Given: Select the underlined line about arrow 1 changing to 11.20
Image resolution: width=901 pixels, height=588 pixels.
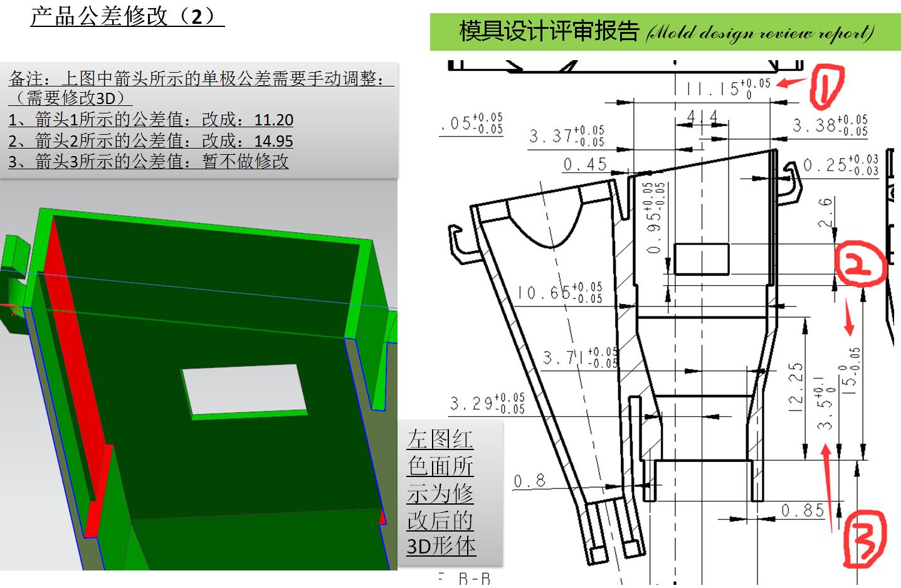Looking at the screenshot, I should 150,120.
